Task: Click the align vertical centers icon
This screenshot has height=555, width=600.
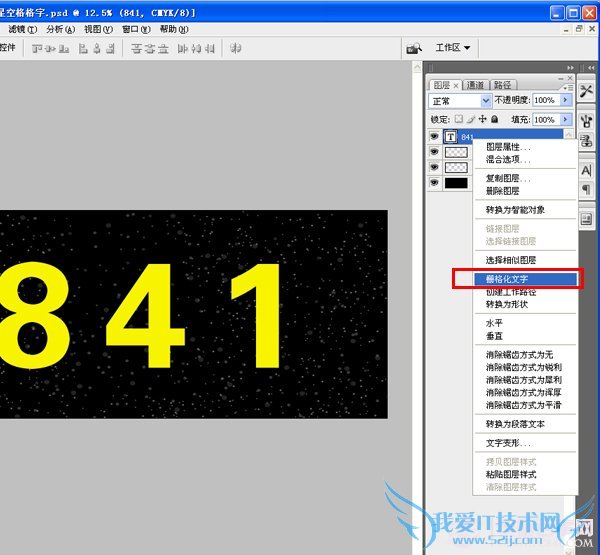Action: (x=50, y=49)
